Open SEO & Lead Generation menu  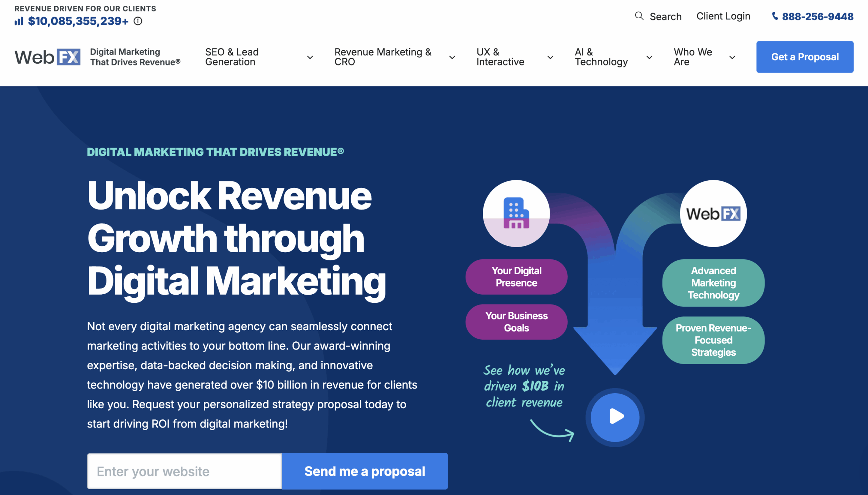point(232,57)
